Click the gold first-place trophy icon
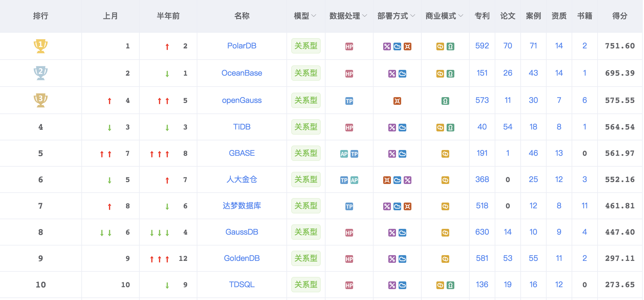This screenshot has height=300, width=644. (x=41, y=46)
